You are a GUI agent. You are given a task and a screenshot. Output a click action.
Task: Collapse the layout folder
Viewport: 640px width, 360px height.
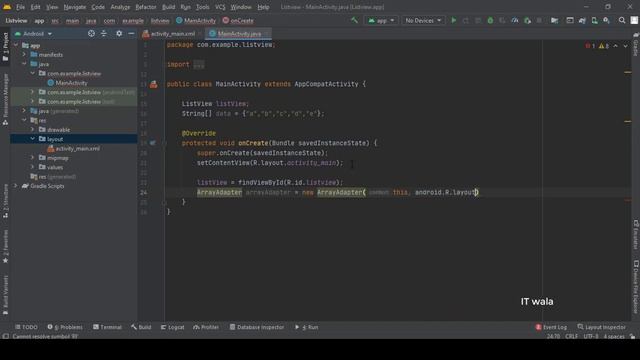[x=33, y=139]
